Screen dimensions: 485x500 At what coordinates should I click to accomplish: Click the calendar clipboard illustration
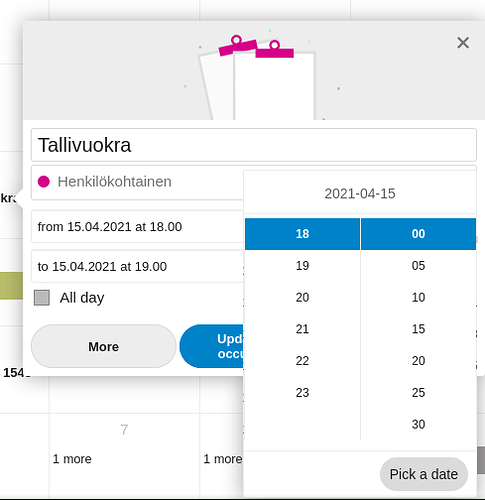point(257,77)
